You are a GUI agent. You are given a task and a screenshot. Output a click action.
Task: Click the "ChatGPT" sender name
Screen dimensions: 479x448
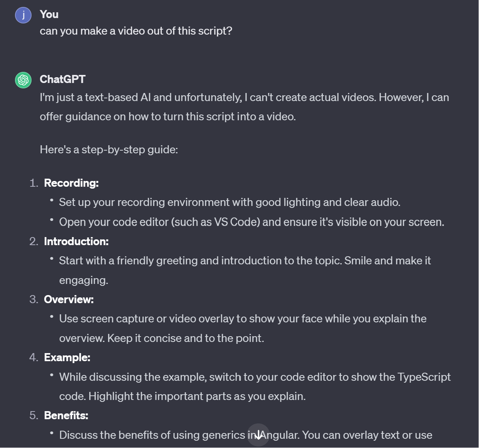pyautogui.click(x=63, y=79)
